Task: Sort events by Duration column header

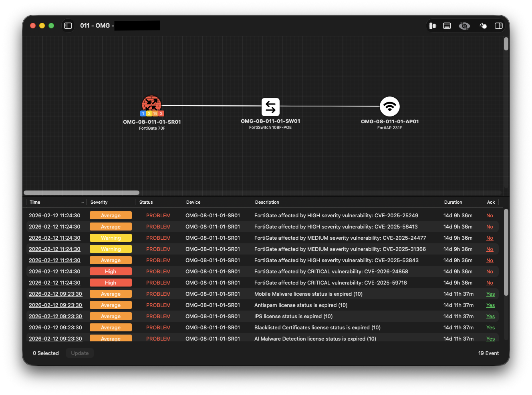Action: (x=453, y=203)
